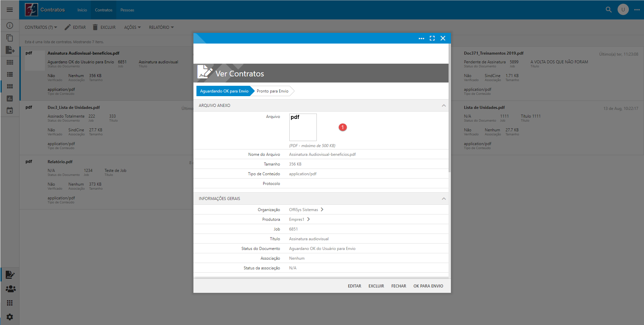Screen dimensions: 644x325
Task: Open settings gear icon
Action: pos(10,317)
